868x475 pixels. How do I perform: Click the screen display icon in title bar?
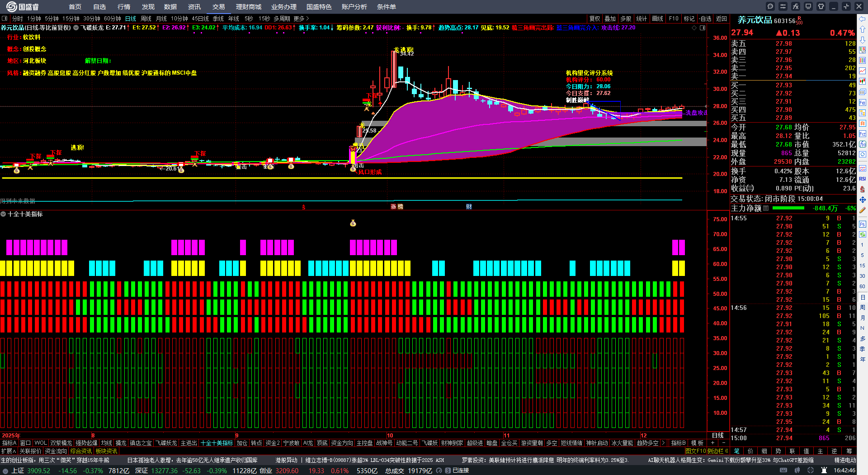[x=808, y=6]
